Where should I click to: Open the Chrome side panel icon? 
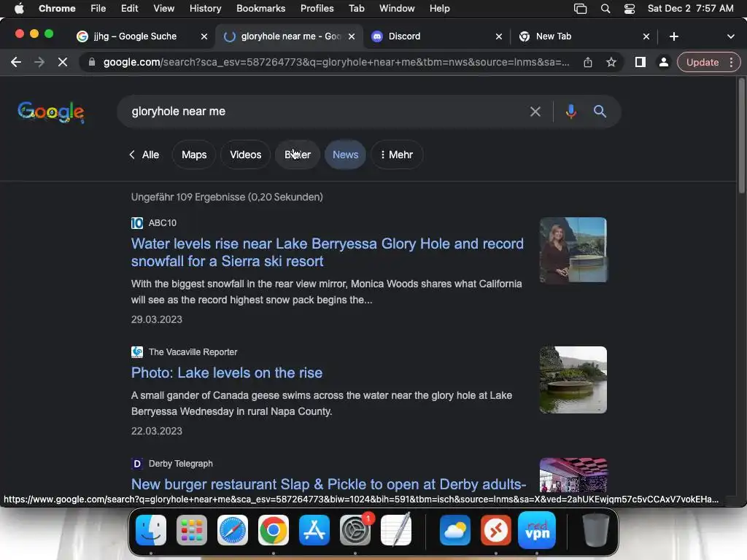point(640,63)
